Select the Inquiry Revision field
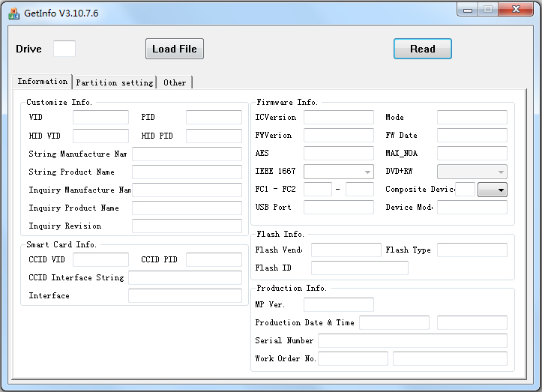 click(187, 226)
